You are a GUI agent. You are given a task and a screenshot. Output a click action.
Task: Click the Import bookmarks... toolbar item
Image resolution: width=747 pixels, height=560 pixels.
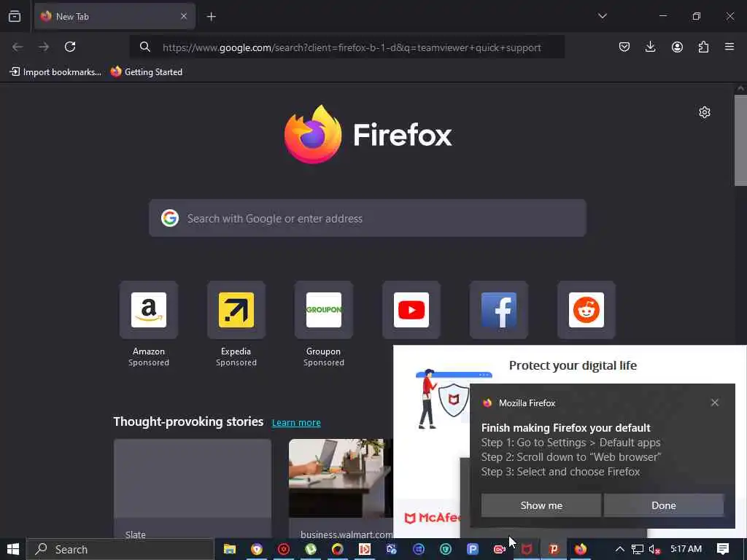(x=55, y=72)
